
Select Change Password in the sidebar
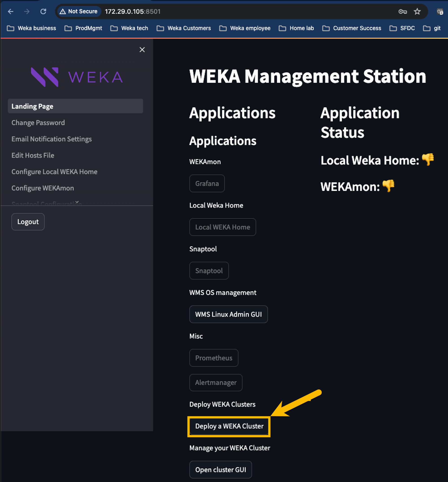[38, 123]
